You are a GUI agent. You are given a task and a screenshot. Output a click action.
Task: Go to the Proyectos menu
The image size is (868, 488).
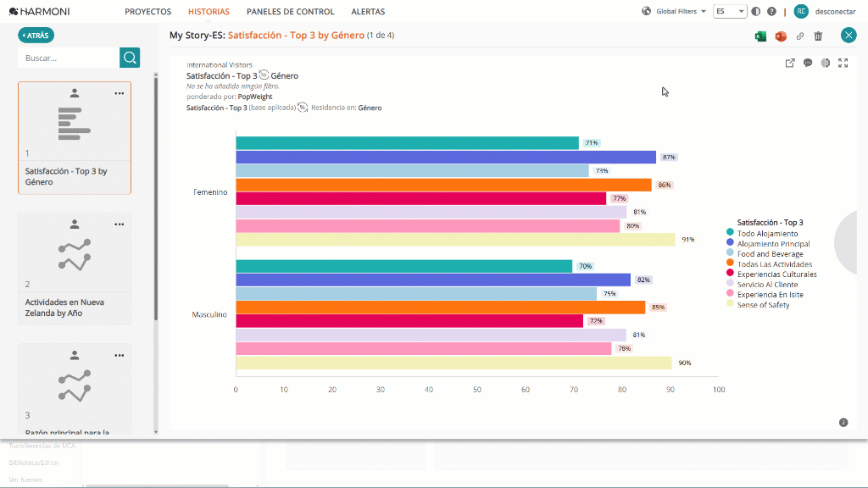pyautogui.click(x=147, y=12)
